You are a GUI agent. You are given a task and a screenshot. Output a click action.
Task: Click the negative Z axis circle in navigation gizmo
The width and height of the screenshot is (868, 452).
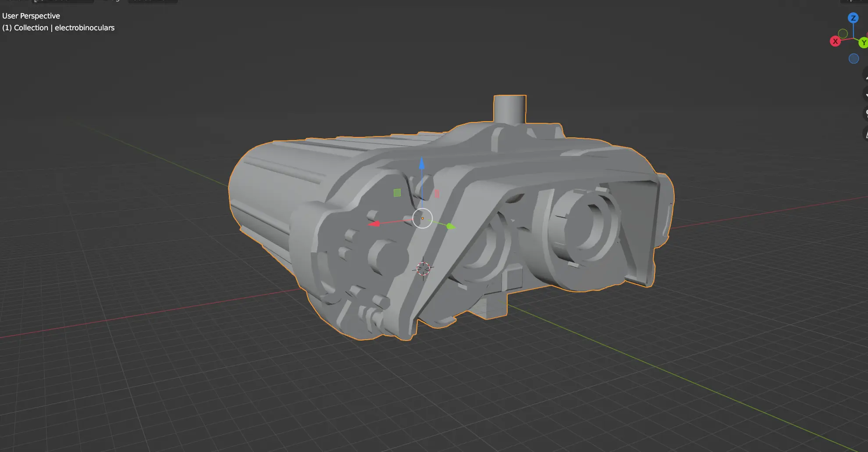[x=854, y=58]
